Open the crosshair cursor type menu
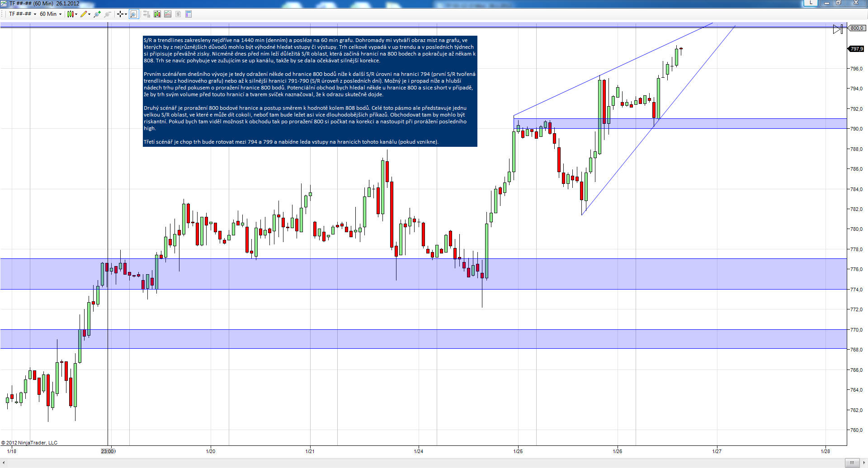This screenshot has width=868, height=468. 122,14
